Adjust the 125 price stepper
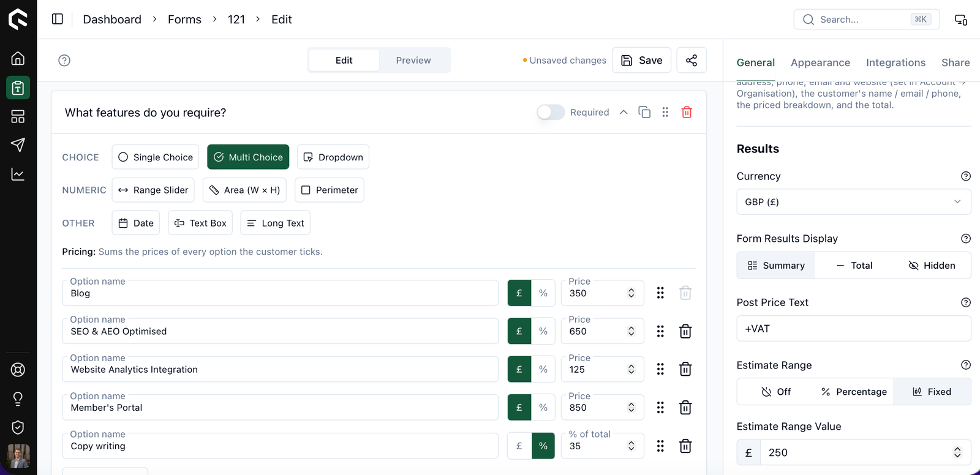This screenshot has height=475, width=980. click(631, 369)
